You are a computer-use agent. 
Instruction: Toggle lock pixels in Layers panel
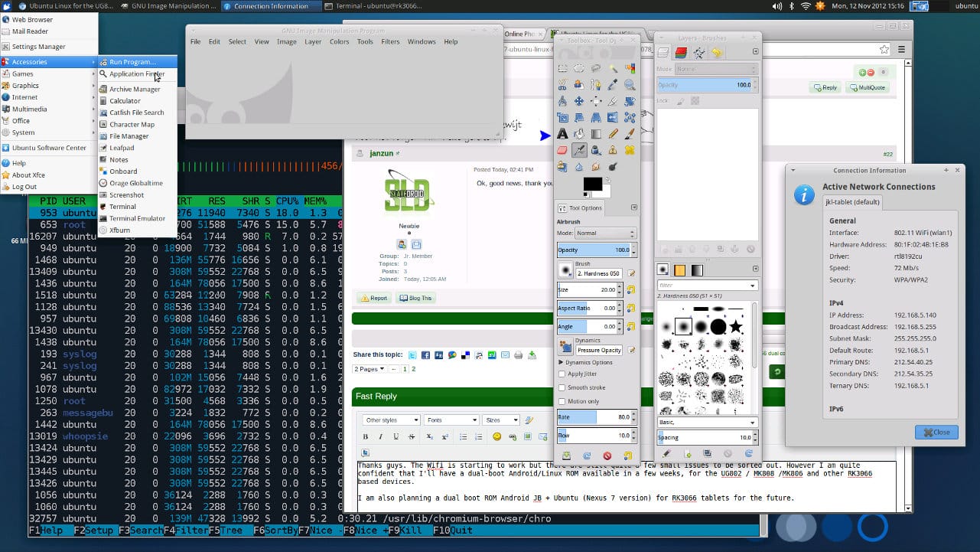click(x=682, y=100)
